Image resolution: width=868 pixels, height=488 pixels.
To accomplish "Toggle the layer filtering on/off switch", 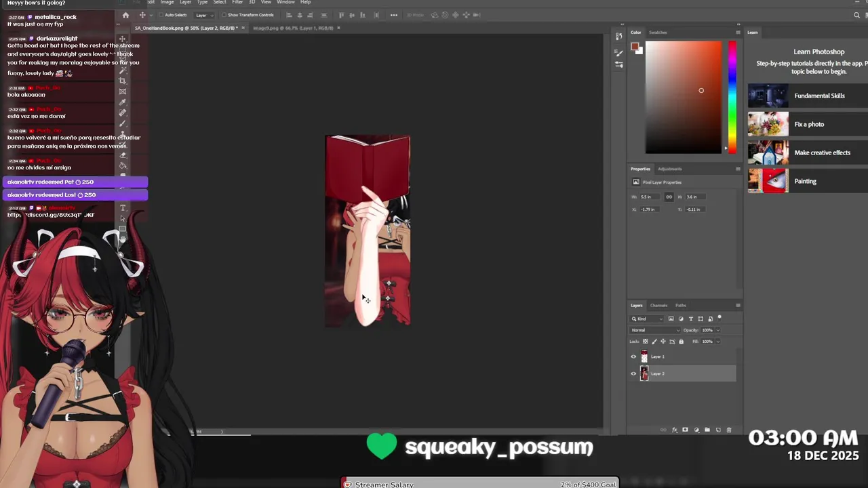I will pos(719,317).
